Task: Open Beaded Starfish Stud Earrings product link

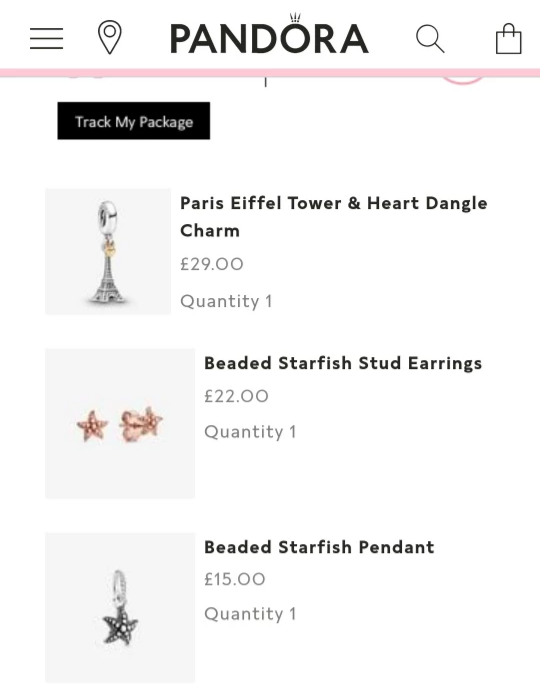Action: [x=343, y=363]
